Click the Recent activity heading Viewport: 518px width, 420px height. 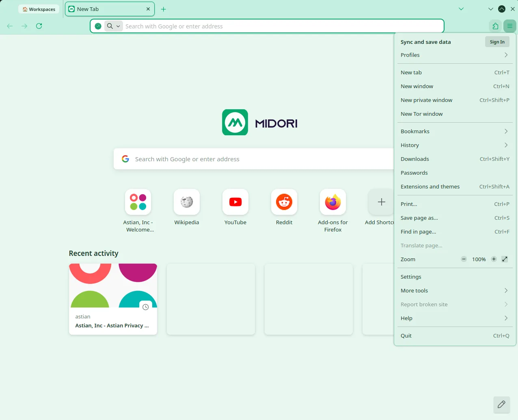94,253
